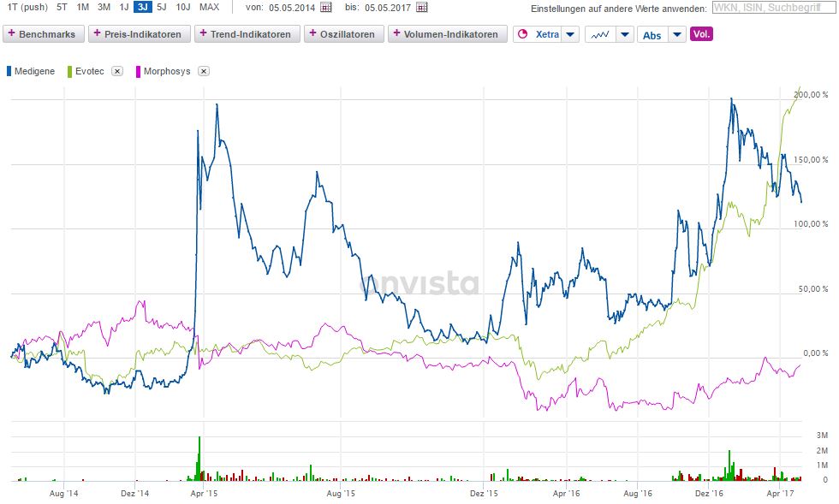Click the von date field 05.05.2014
The width and height of the screenshot is (839, 504).
(x=292, y=8)
